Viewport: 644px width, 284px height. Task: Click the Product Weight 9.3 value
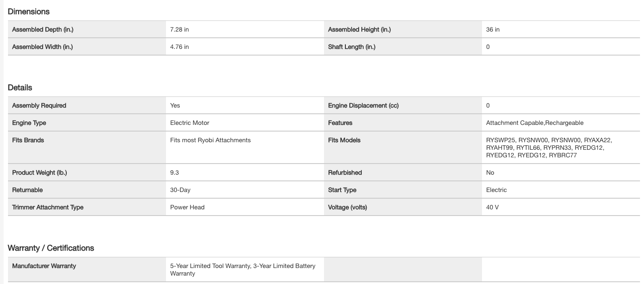(x=174, y=173)
